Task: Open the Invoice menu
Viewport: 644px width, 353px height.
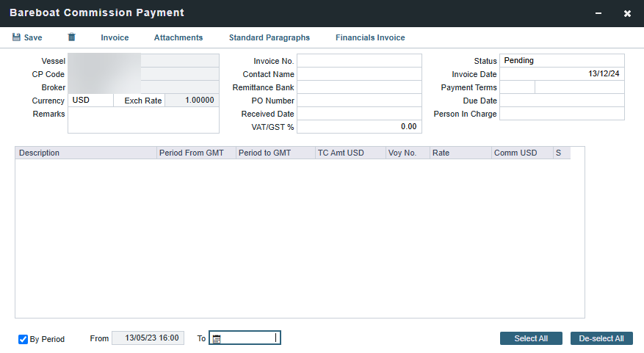Action: click(x=115, y=37)
